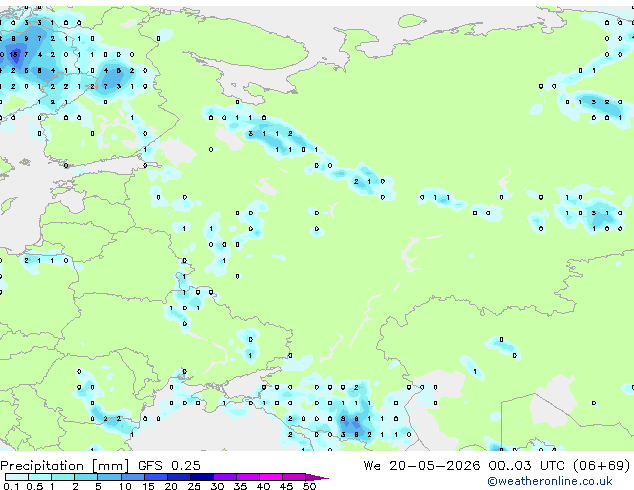Click the "35" legend scale label

[x=240, y=486]
